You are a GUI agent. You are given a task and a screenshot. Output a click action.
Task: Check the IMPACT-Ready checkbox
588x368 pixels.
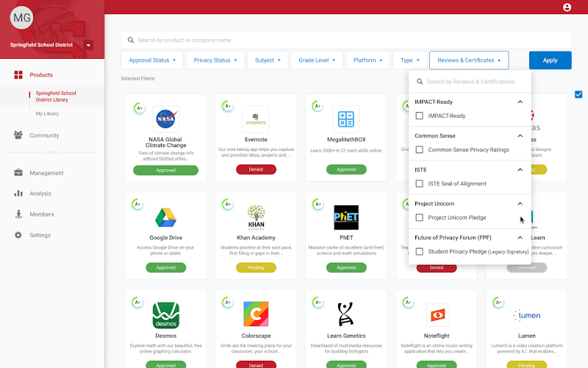coord(419,116)
